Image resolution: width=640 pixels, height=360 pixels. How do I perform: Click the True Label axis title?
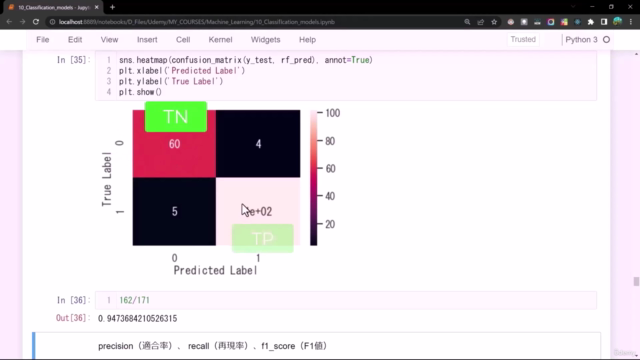[x=107, y=179]
